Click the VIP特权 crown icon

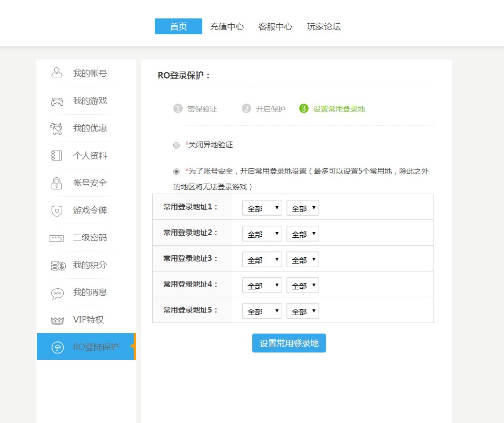coord(57,320)
